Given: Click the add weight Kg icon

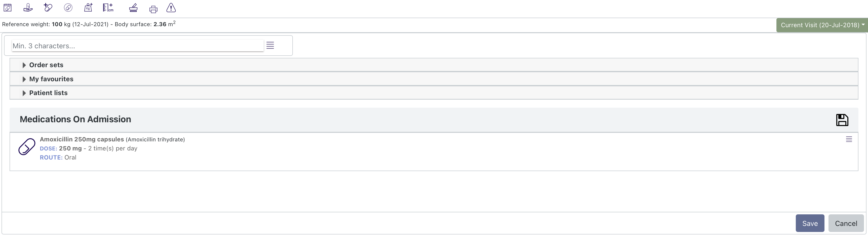Looking at the screenshot, I should (88, 7).
